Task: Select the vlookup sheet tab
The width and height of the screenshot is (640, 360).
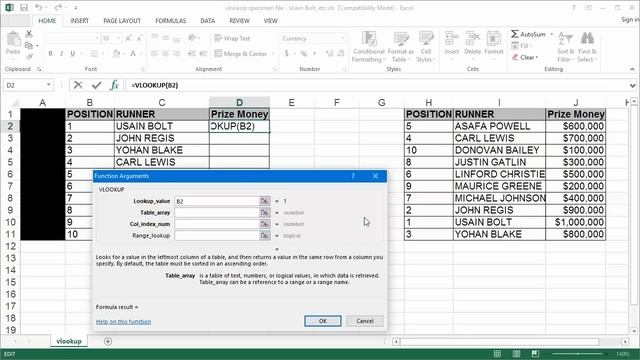Action: coord(69,341)
